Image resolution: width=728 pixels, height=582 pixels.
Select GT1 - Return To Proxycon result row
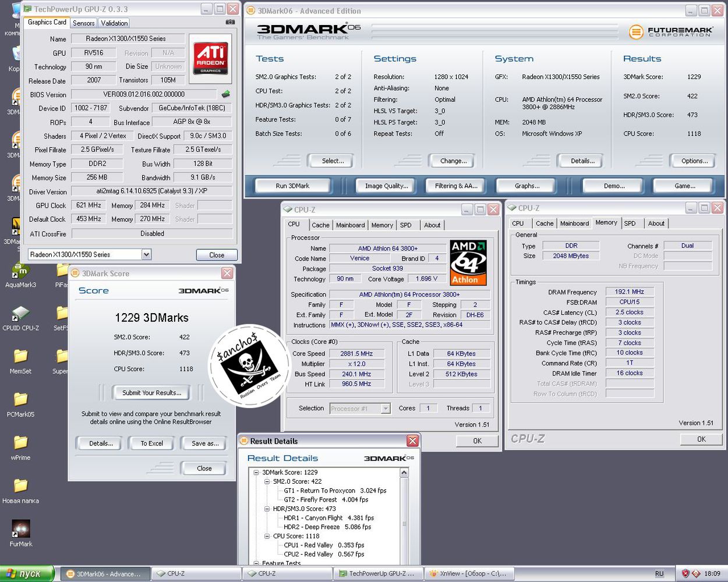(x=335, y=491)
